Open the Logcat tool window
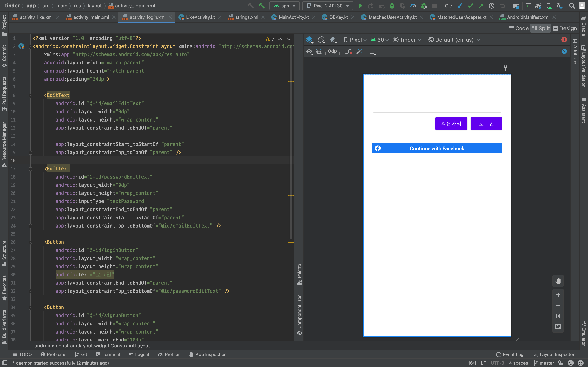The height and width of the screenshot is (367, 588). (139, 354)
